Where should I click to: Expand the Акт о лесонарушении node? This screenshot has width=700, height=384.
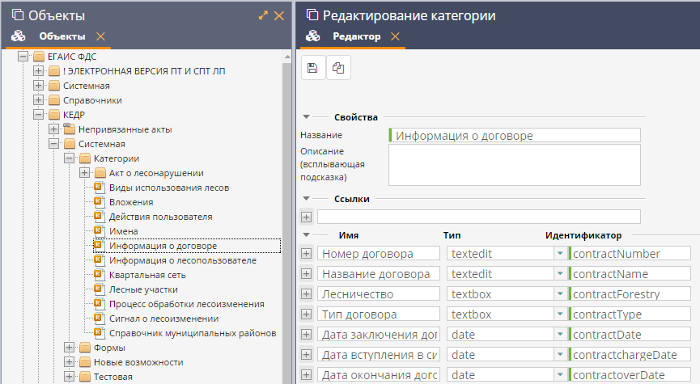(84, 173)
